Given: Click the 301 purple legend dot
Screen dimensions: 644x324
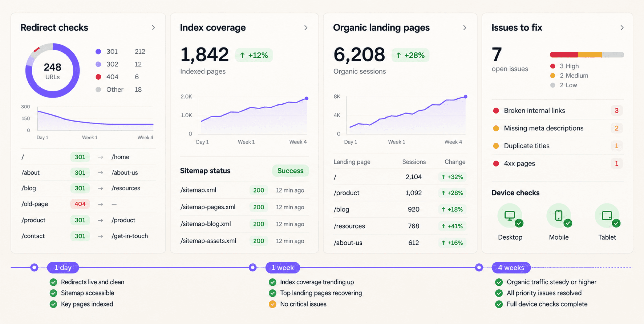Looking at the screenshot, I should tap(98, 52).
